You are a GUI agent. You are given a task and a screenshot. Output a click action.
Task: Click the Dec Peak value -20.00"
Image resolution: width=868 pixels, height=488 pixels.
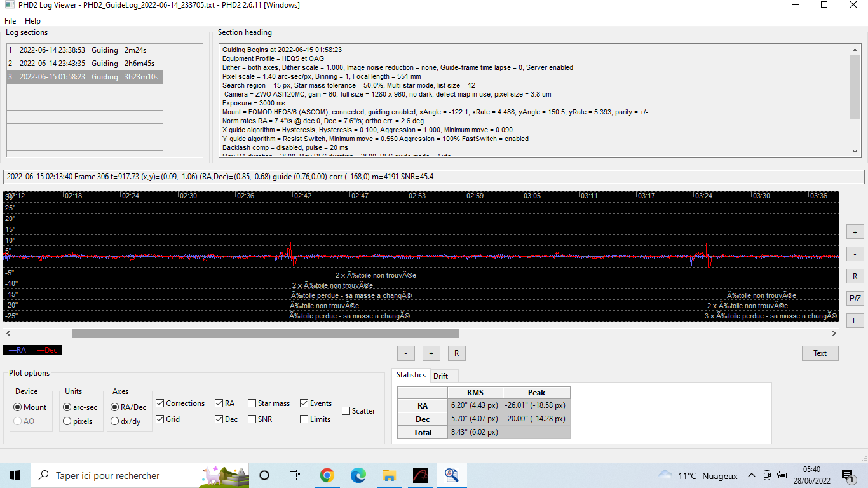pos(536,419)
